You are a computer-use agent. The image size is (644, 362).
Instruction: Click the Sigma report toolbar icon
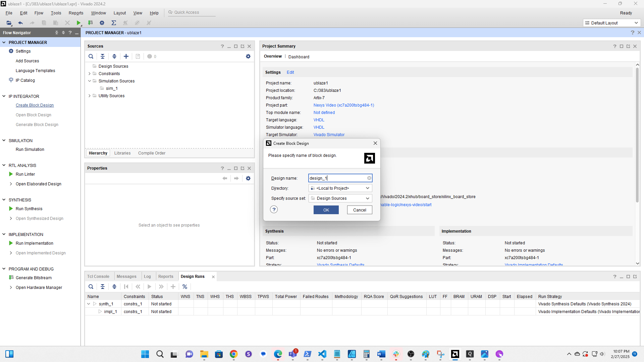click(x=114, y=23)
